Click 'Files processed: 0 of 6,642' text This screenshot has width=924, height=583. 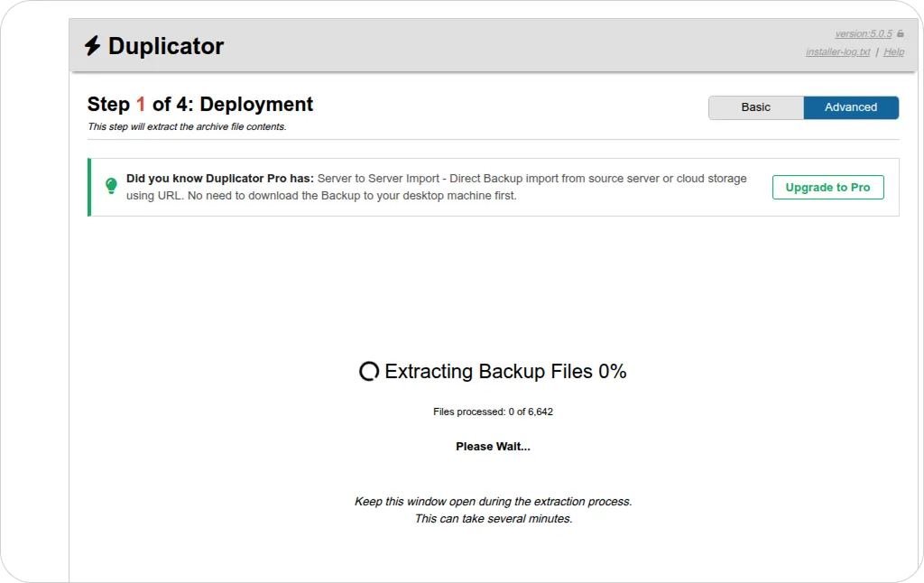[494, 412]
